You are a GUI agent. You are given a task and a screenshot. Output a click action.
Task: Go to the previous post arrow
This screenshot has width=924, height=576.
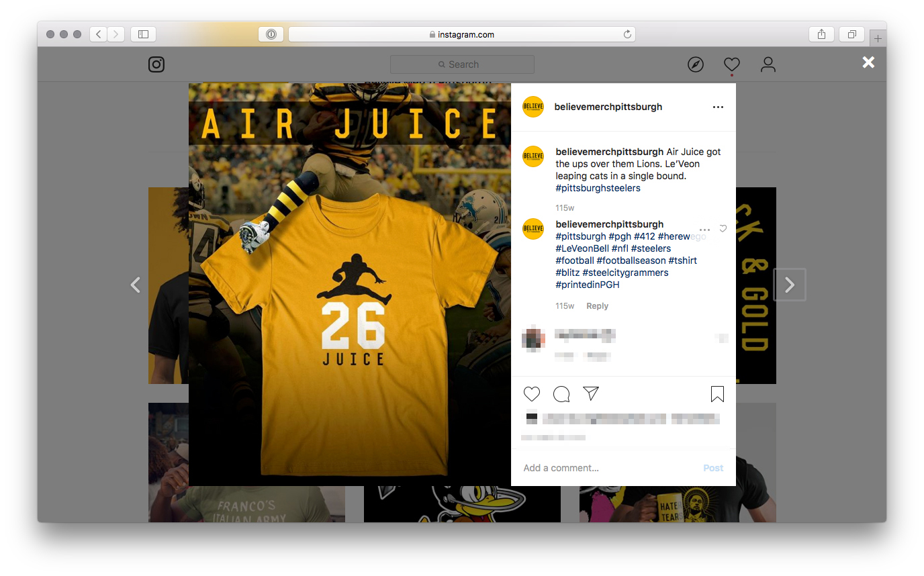coord(136,285)
